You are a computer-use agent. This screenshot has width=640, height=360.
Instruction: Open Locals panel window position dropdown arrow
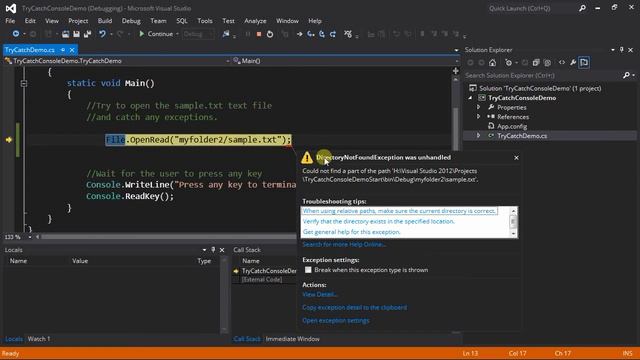pos(204,250)
